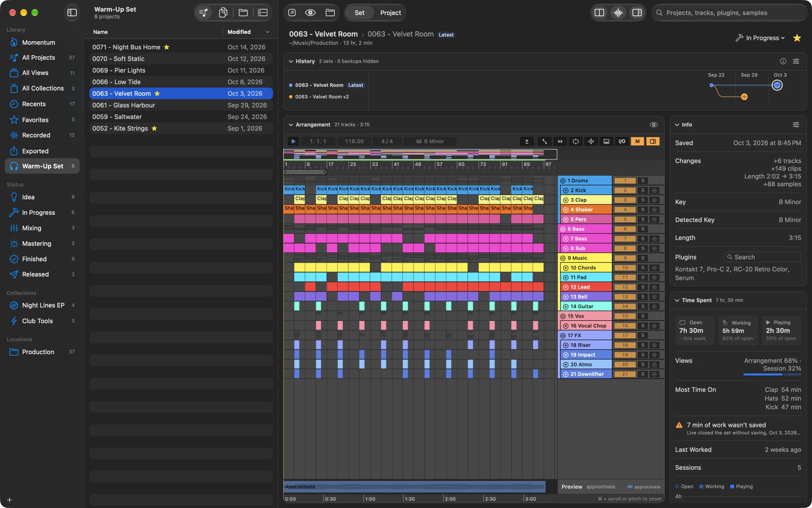Click the horizontal fit-width arrows icon

click(x=560, y=142)
